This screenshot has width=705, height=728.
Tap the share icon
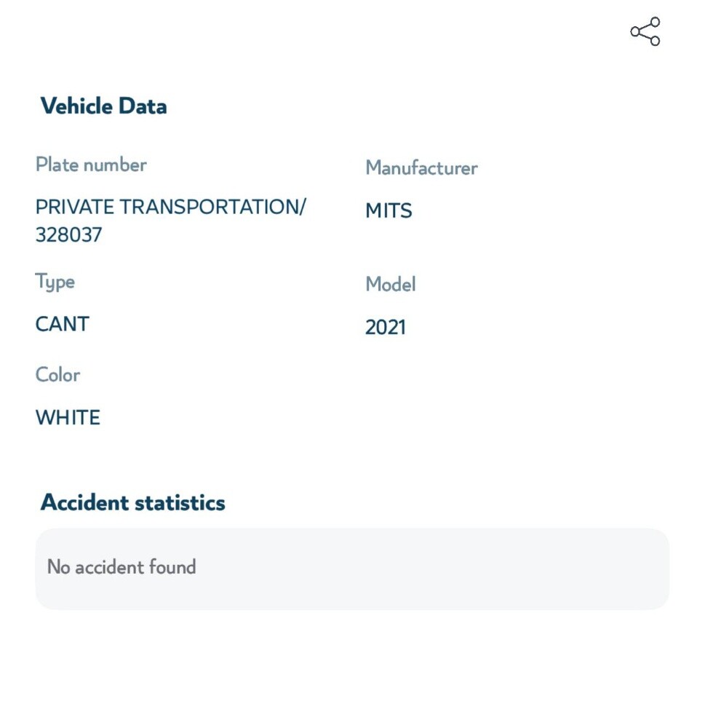[x=645, y=31]
